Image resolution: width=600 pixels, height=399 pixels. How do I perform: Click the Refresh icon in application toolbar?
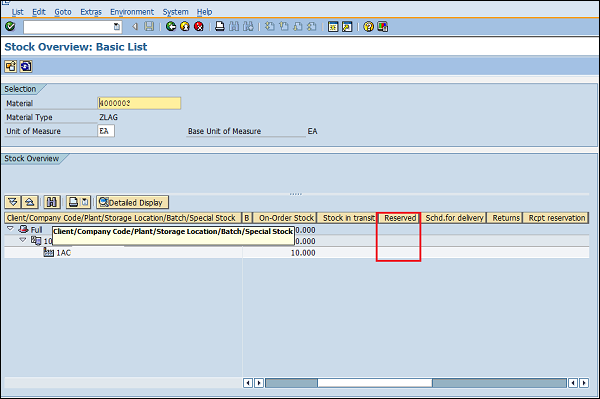(x=26, y=67)
